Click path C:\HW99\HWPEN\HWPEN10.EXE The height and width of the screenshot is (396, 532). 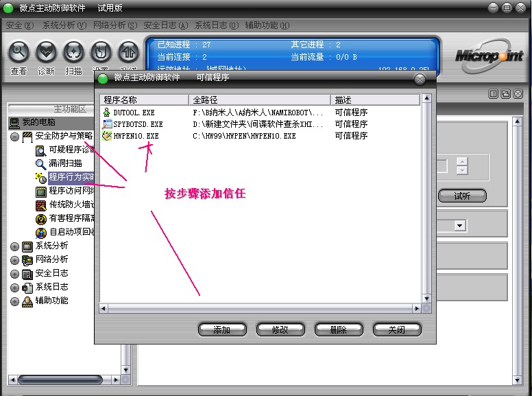(x=244, y=136)
